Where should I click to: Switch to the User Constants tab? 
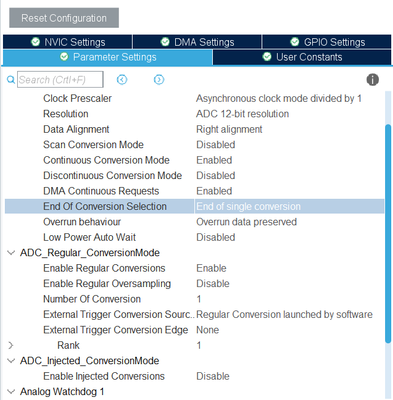pyautogui.click(x=302, y=57)
